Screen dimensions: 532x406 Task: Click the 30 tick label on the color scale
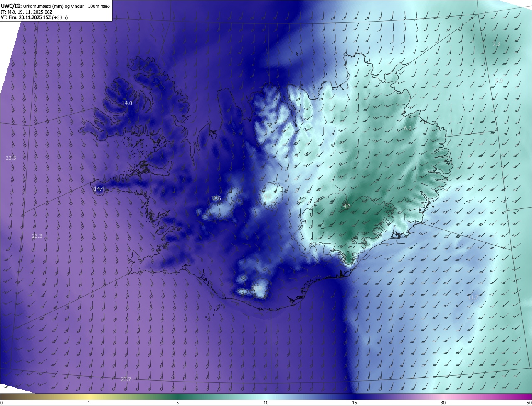[443, 403]
